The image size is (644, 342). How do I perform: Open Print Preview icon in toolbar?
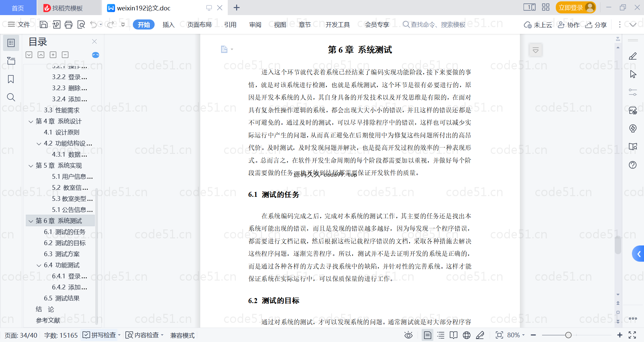coord(81,24)
